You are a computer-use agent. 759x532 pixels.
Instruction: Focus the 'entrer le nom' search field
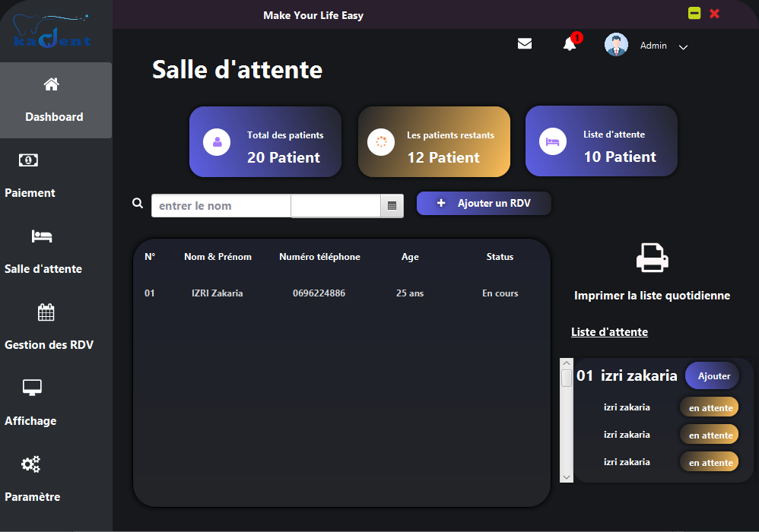(221, 206)
